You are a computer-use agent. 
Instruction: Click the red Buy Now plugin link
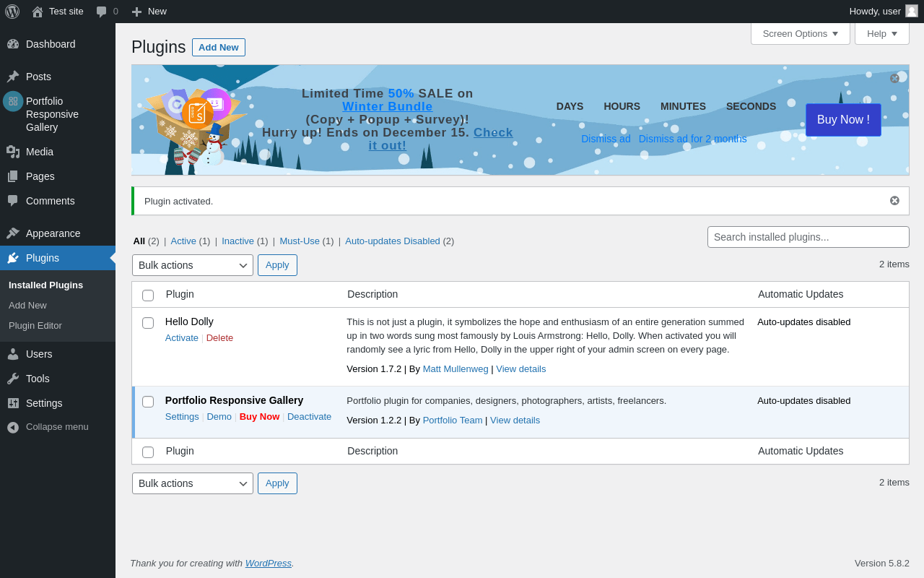pyautogui.click(x=259, y=416)
